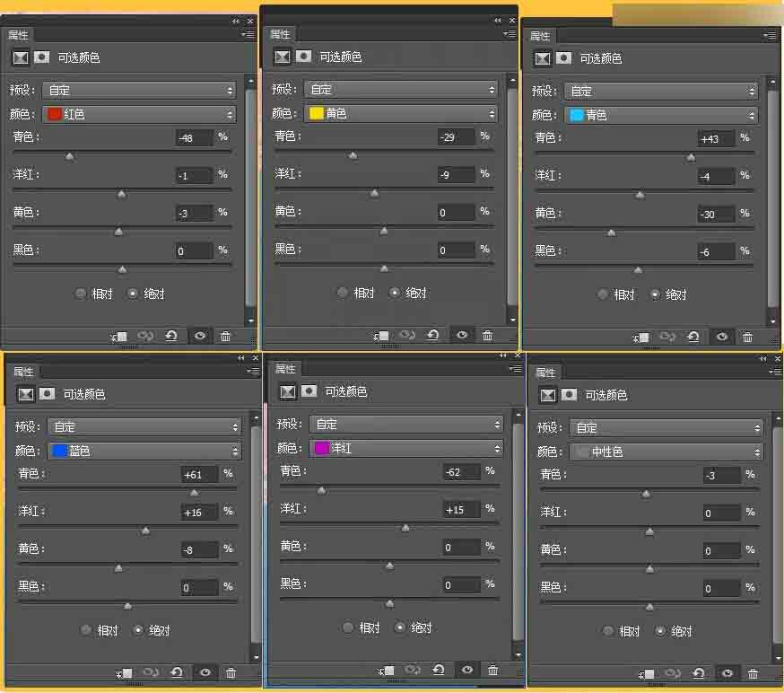Click the 青色 slider handle in 蓝色 panel
The height and width of the screenshot is (693, 784).
[x=195, y=494]
